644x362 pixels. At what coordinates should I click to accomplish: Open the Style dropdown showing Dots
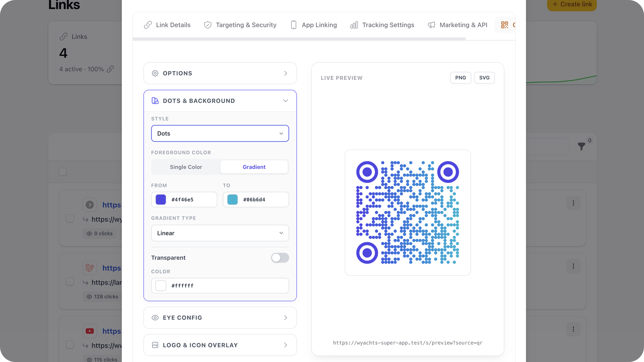220,133
